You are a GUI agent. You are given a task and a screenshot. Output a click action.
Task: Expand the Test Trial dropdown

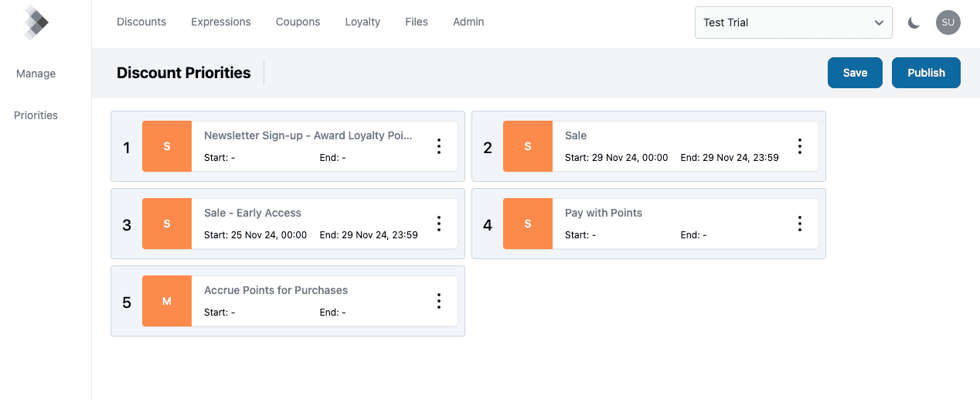click(793, 22)
